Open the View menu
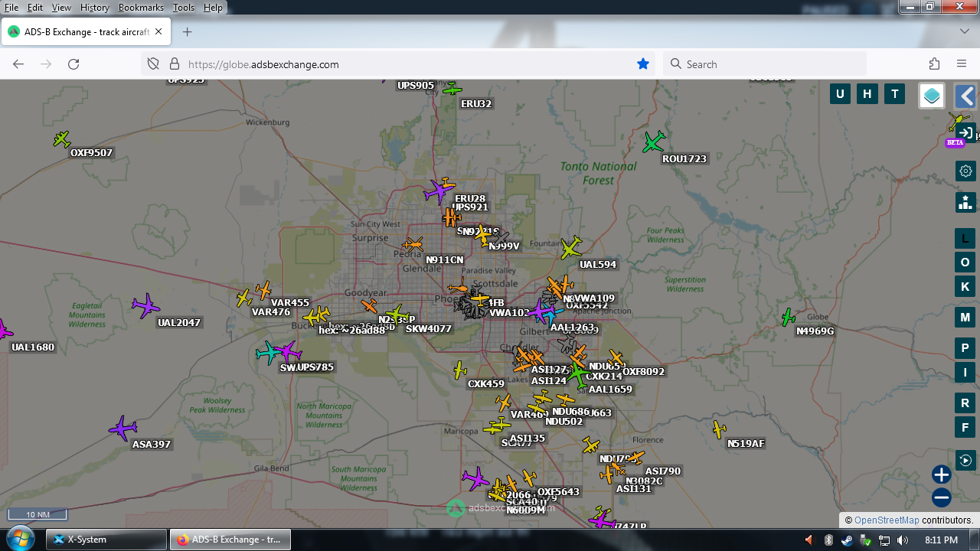The height and width of the screenshot is (551, 980). (x=61, y=8)
